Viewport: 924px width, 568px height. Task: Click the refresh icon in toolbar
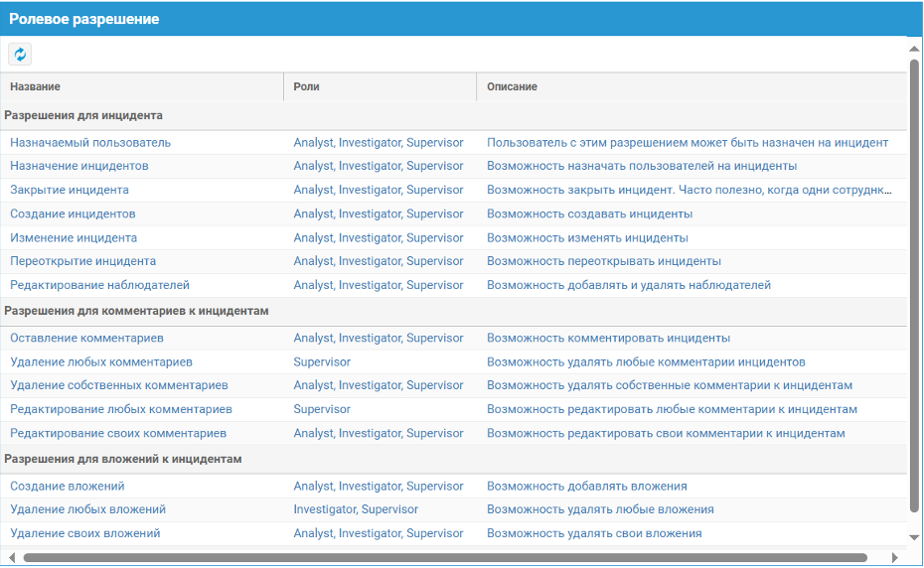point(20,55)
